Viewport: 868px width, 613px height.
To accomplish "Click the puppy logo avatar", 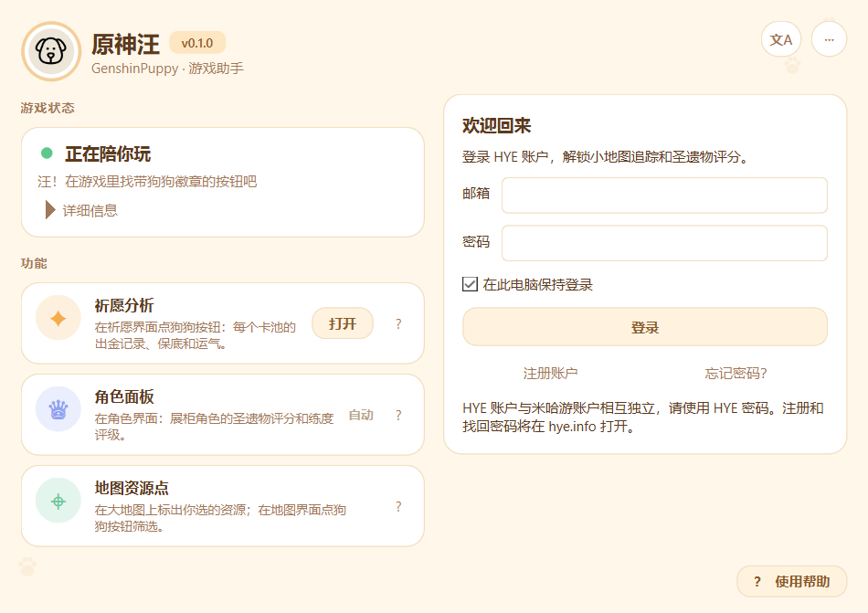I will tap(51, 51).
